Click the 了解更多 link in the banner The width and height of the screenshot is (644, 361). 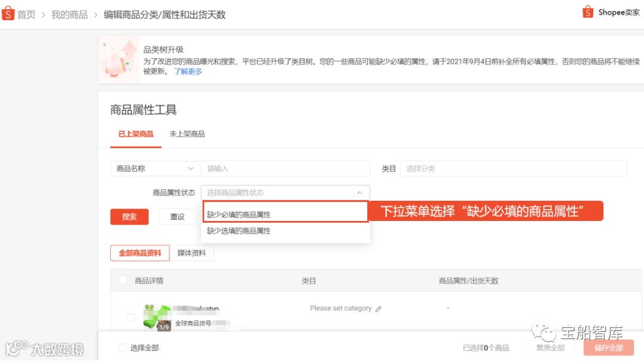pyautogui.click(x=188, y=71)
